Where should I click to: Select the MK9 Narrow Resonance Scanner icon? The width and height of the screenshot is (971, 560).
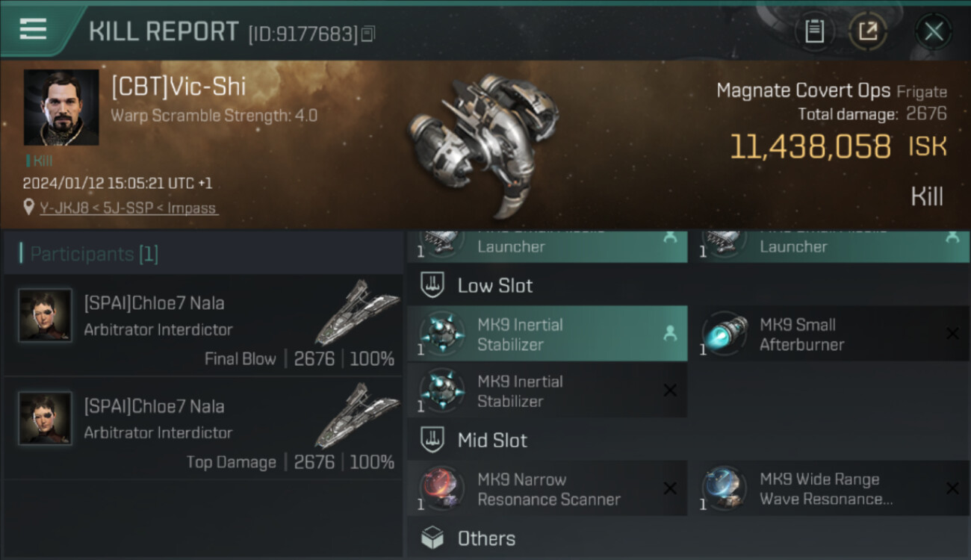[441, 489]
